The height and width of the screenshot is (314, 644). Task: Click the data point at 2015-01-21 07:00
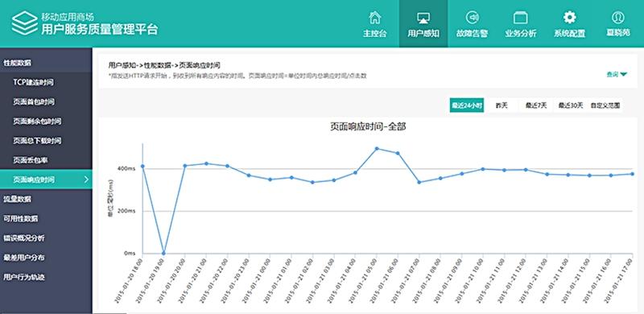[419, 182]
